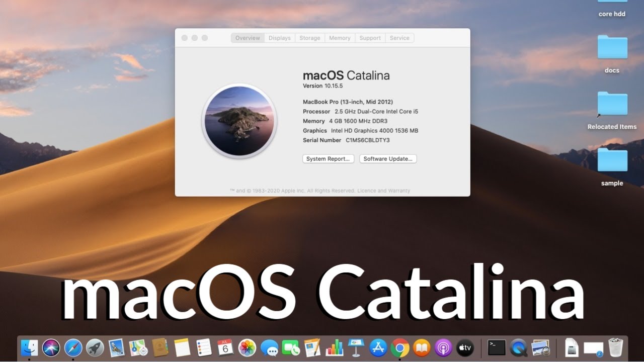Click the System Report... button
Screen dimensions: 644x362
coord(328,159)
